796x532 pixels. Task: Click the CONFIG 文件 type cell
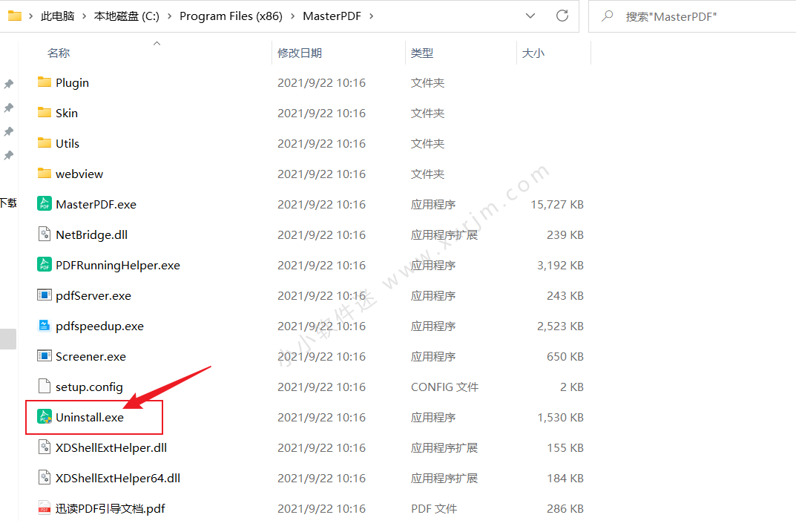coord(444,387)
